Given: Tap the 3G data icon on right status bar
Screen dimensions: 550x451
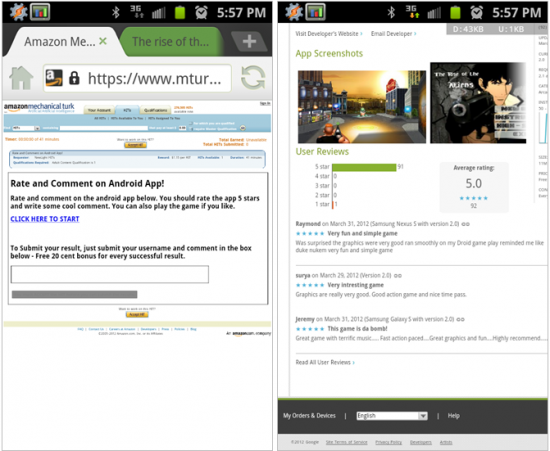Looking at the screenshot, I should coord(412,12).
